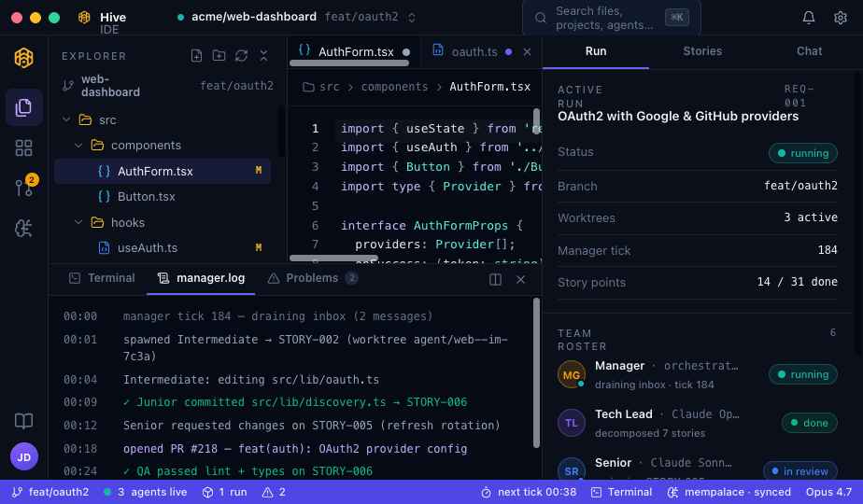The image size is (863, 504).
Task: Close the bottom log panel
Action: tap(520, 279)
